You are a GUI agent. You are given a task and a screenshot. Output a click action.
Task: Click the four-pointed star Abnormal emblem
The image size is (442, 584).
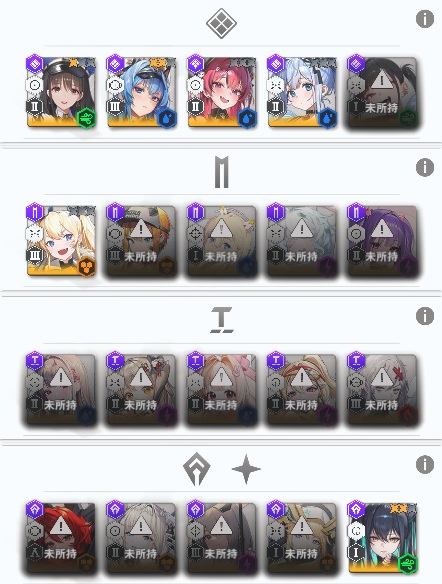tap(246, 469)
